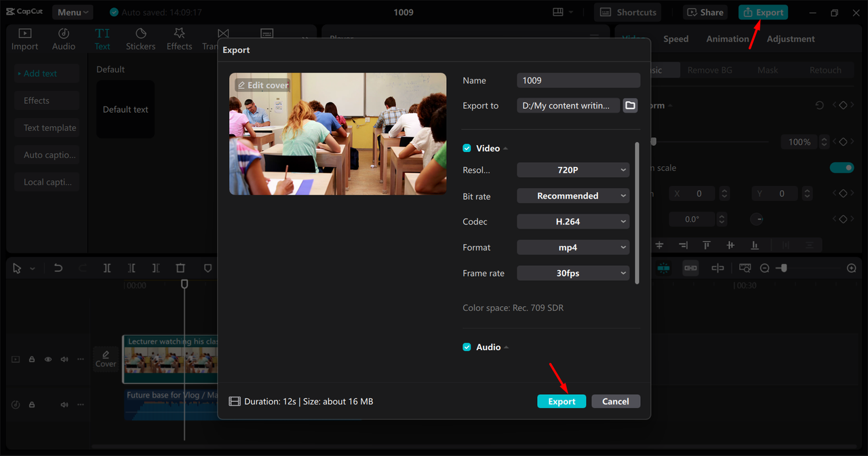
Task: Toggle the rotation keyframe diamond
Action: tap(843, 219)
